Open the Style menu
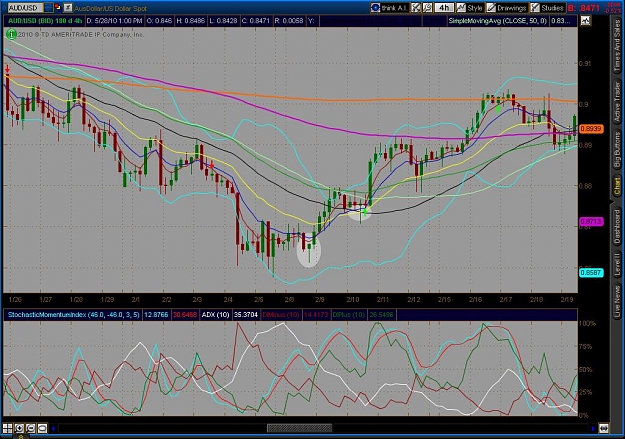This screenshot has width=625, height=439. click(470, 8)
